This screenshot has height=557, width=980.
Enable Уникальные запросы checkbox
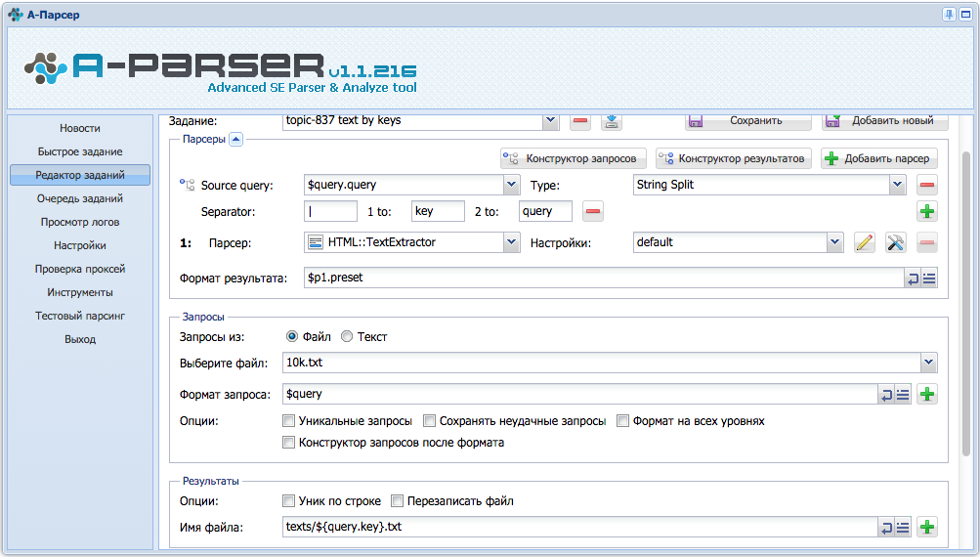288,421
